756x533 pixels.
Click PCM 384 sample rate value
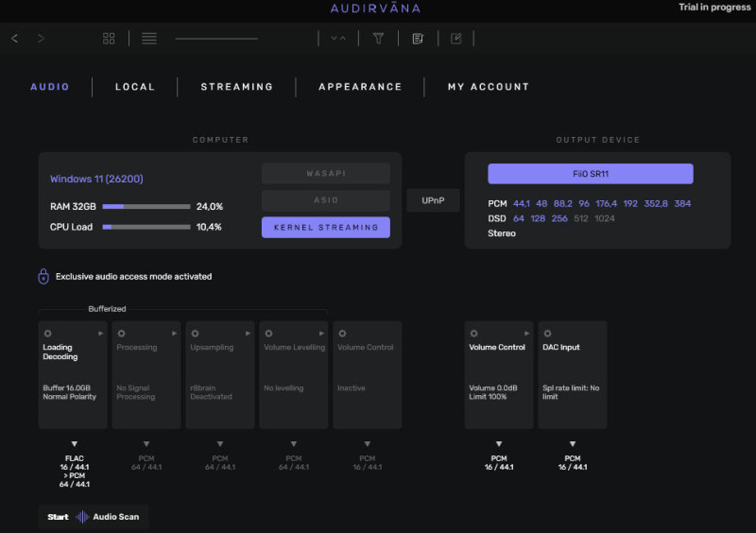(682, 203)
